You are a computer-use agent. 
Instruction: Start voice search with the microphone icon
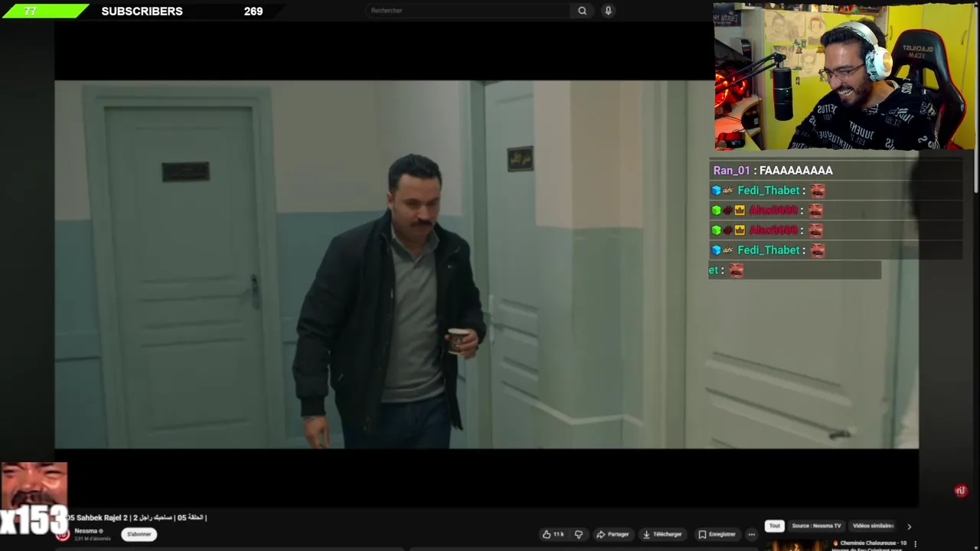(608, 11)
